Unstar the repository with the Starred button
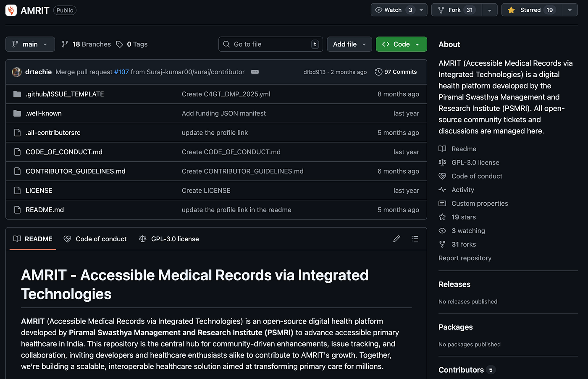 coord(532,10)
